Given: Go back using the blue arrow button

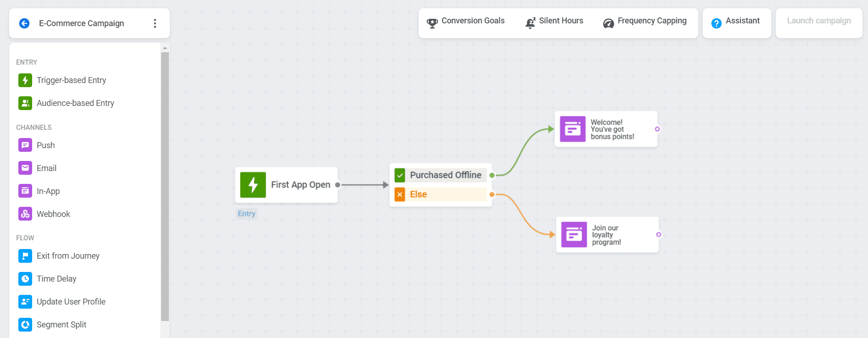Looking at the screenshot, I should point(24,23).
